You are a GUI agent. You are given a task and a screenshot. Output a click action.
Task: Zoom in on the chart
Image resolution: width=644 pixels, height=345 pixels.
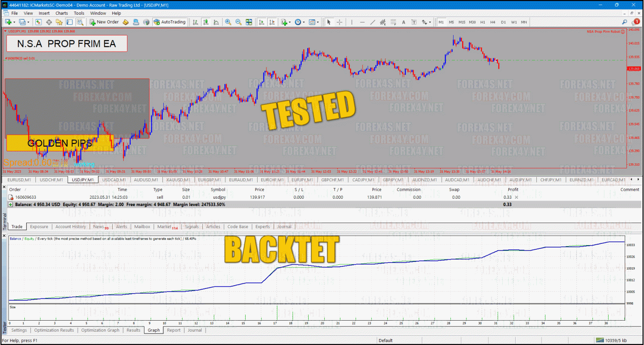228,22
